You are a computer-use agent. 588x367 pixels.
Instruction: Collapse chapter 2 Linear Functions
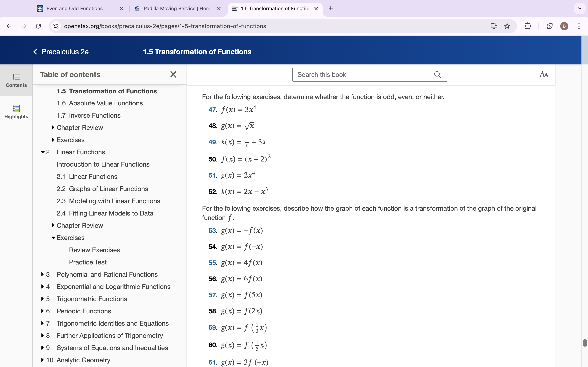pyautogui.click(x=43, y=152)
